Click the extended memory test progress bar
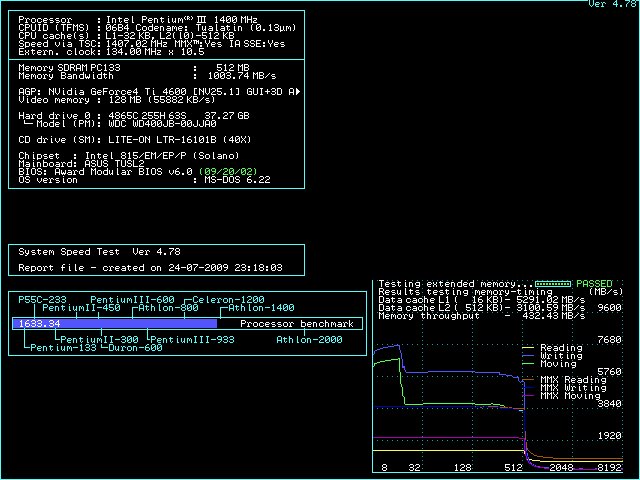The height and width of the screenshot is (480, 640). tap(553, 284)
